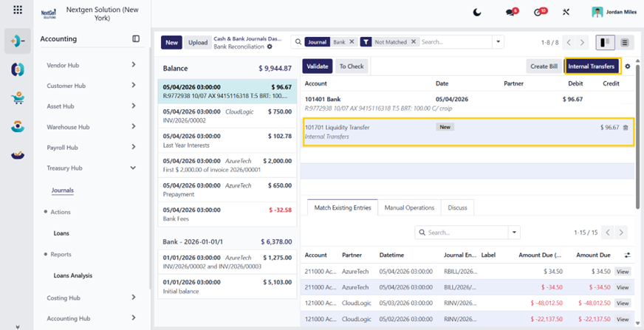Click the Match Existing Entries search field

[x=462, y=233]
